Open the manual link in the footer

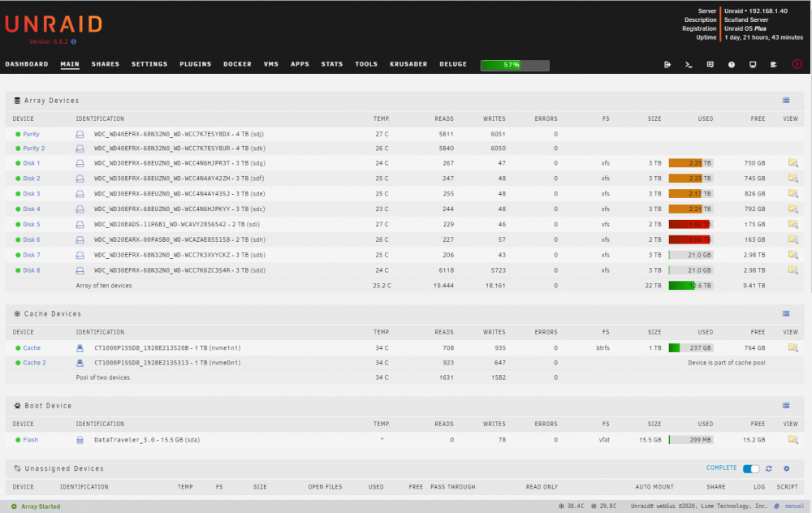(794, 507)
